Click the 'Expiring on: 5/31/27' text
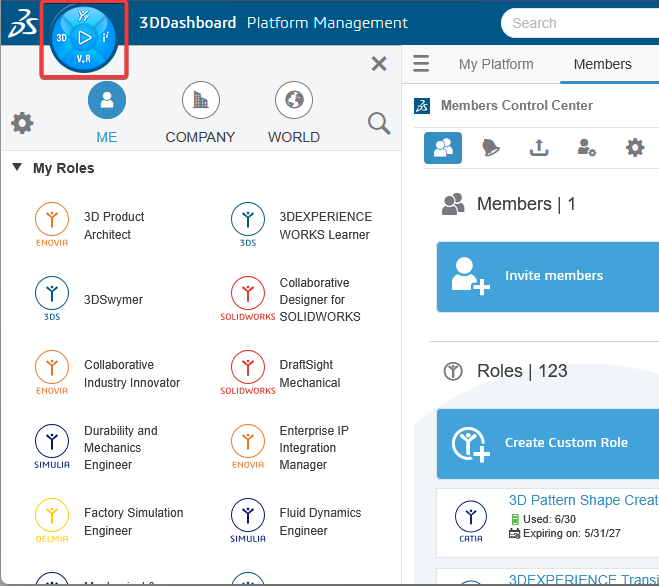 click(x=572, y=533)
